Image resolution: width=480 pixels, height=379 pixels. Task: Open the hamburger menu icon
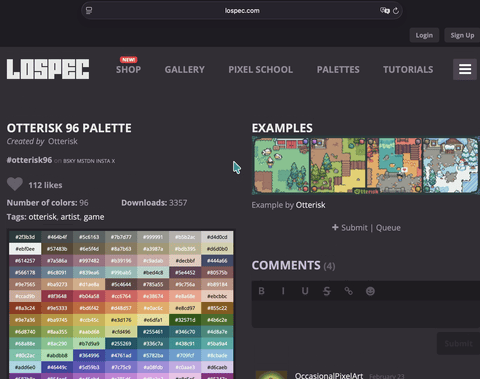[465, 69]
